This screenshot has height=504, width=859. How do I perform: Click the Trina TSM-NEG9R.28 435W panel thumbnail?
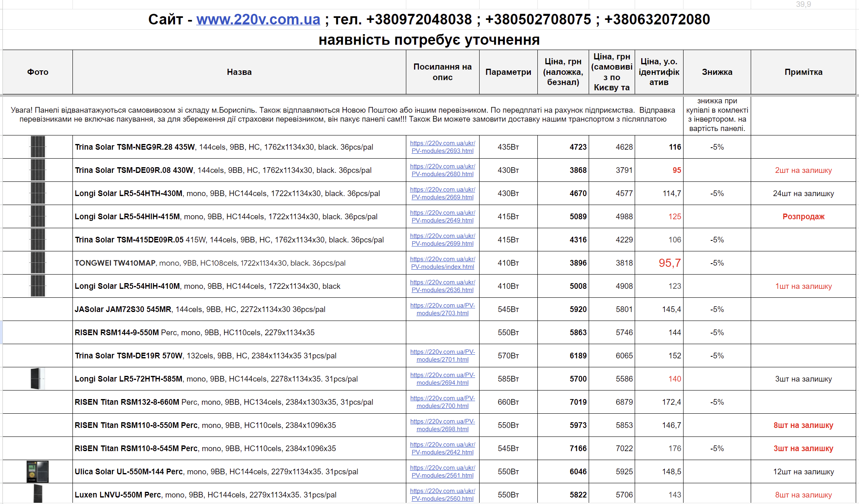coord(37,147)
